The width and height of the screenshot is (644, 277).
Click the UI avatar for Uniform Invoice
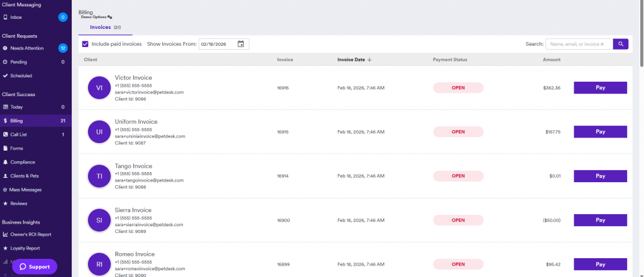pyautogui.click(x=99, y=132)
